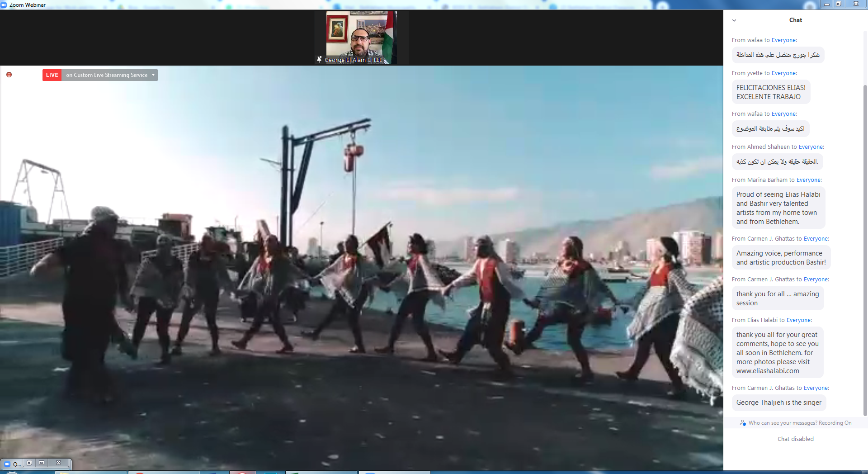
Task: Click the chat panel vertical scrollbar
Action: 865,249
